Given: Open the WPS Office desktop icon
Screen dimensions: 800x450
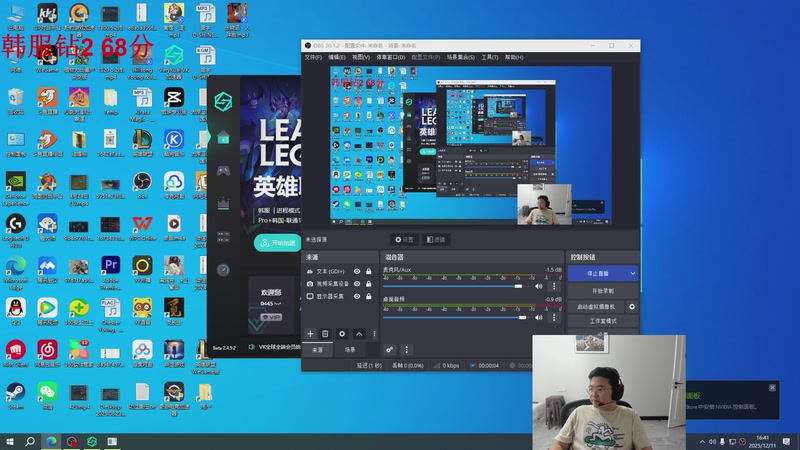Looking at the screenshot, I should (x=142, y=227).
